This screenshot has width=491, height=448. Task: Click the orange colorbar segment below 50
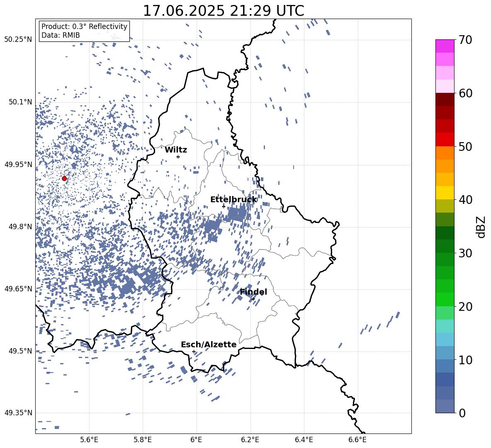pyautogui.click(x=445, y=153)
